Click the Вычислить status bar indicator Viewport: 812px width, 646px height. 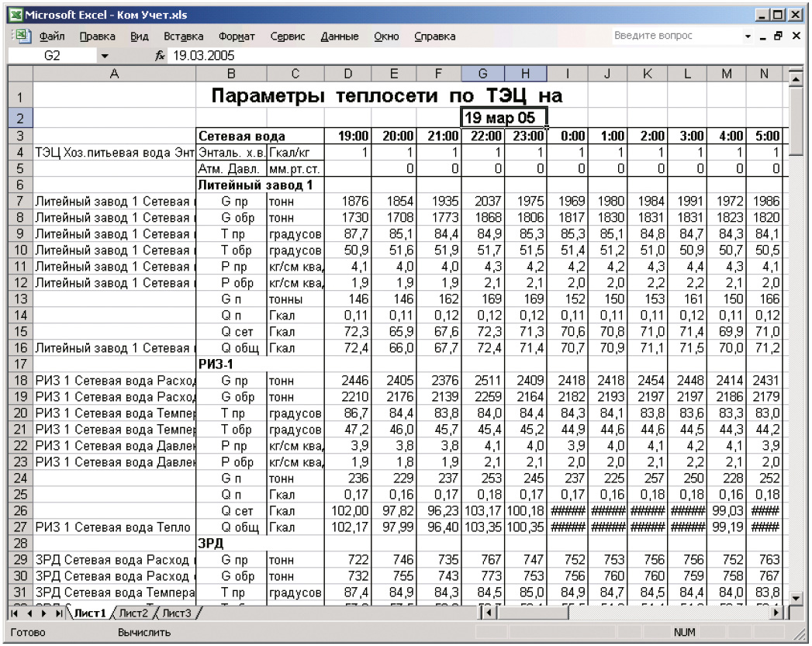(144, 633)
